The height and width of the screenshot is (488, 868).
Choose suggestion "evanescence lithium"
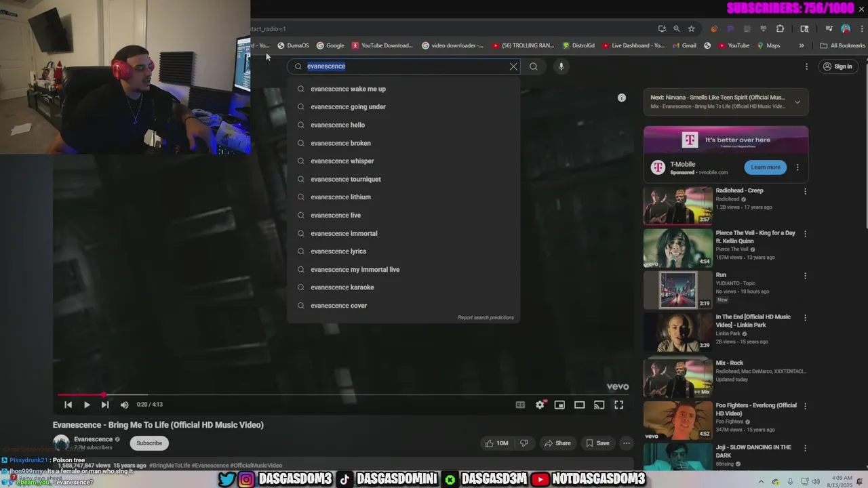point(403,197)
